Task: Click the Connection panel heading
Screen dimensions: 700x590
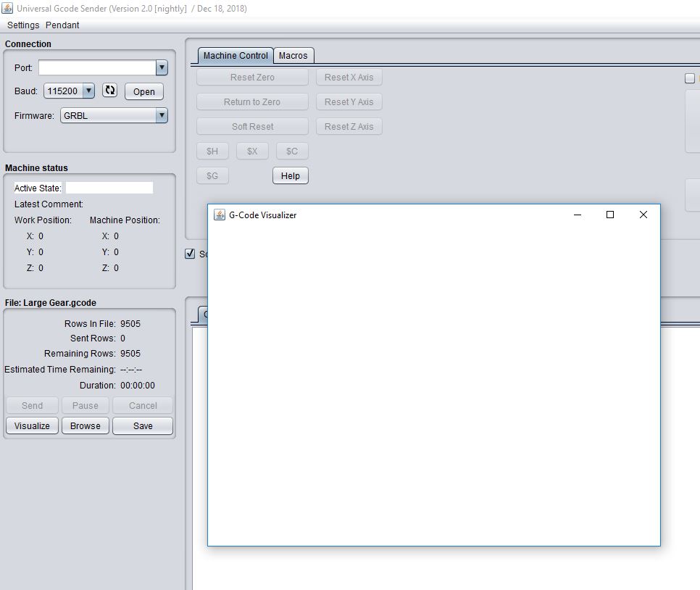Action: [28, 43]
